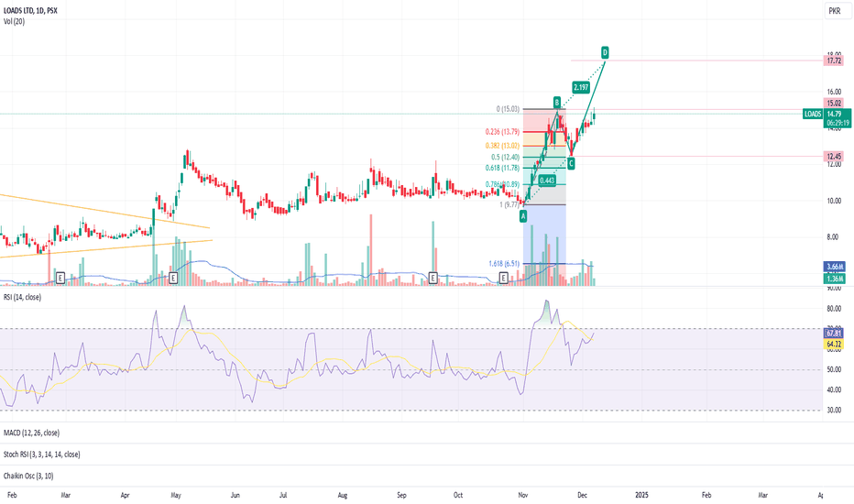Click the LOADS 14.79 current price tag

click(x=827, y=114)
